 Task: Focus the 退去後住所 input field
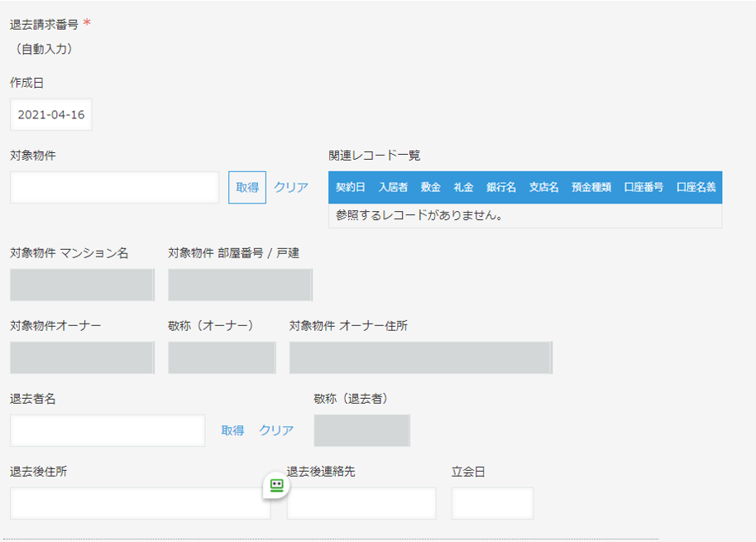click(141, 503)
